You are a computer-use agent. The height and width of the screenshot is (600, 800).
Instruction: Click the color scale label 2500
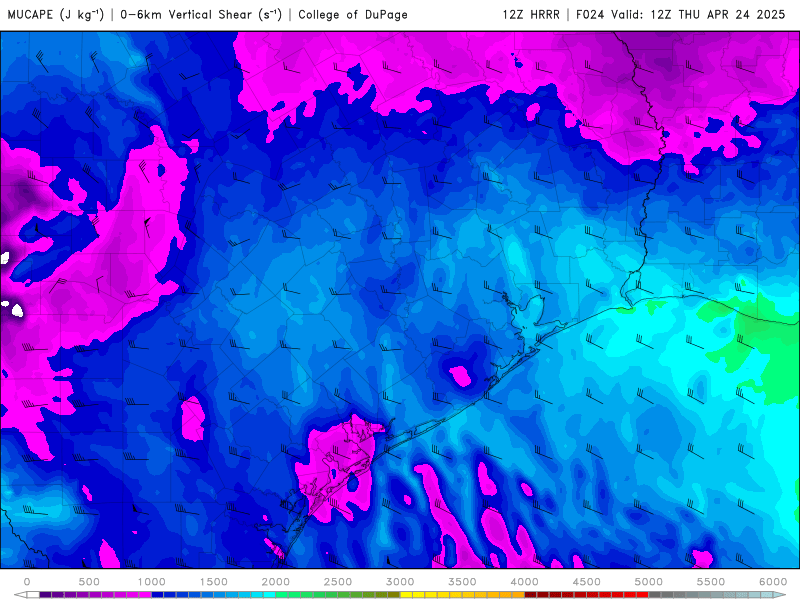(338, 582)
